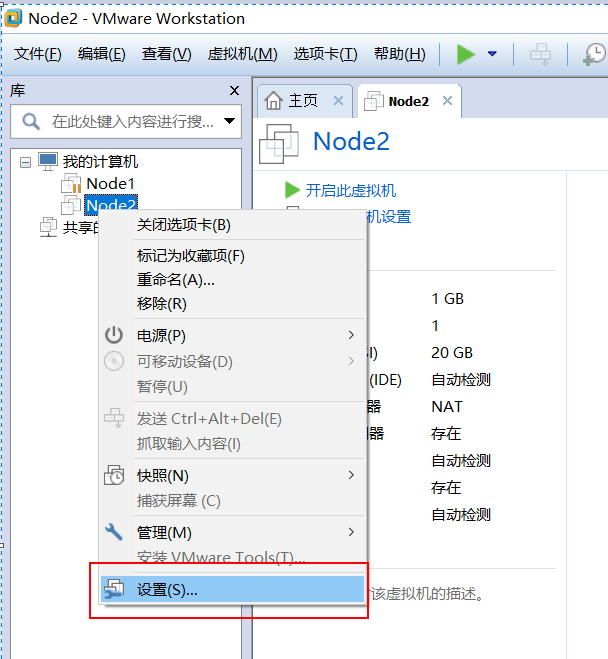The image size is (608, 659).
Task: Switch to the 主页 tab
Action: pos(302,101)
